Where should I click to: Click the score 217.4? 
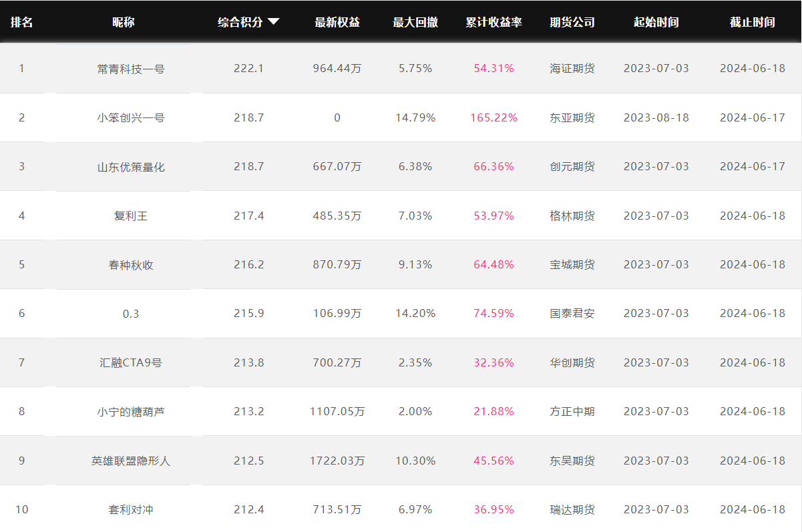point(249,216)
